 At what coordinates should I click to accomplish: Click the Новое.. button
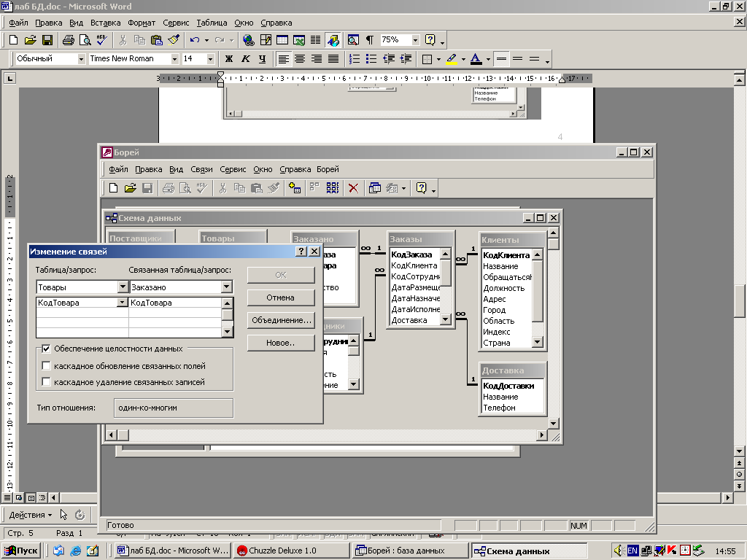pyautogui.click(x=281, y=343)
